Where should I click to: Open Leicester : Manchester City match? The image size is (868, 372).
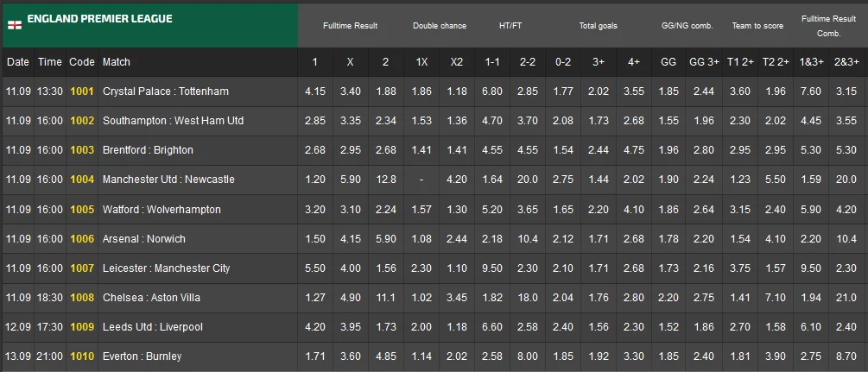pos(166,268)
